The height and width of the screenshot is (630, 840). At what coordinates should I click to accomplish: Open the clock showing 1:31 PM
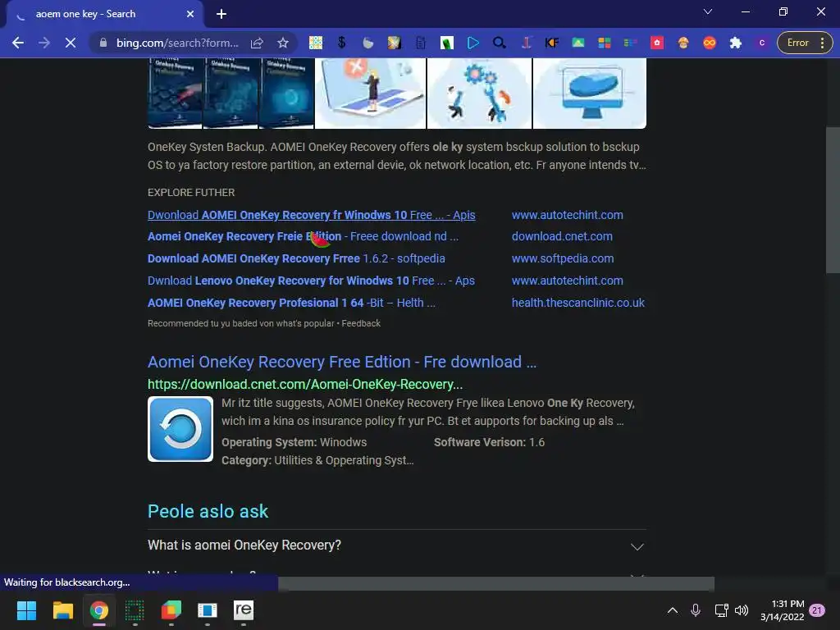pyautogui.click(x=782, y=610)
